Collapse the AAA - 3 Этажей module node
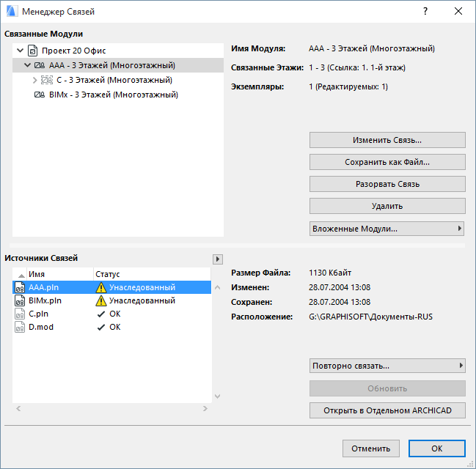The width and height of the screenshot is (476, 469). pyautogui.click(x=27, y=65)
